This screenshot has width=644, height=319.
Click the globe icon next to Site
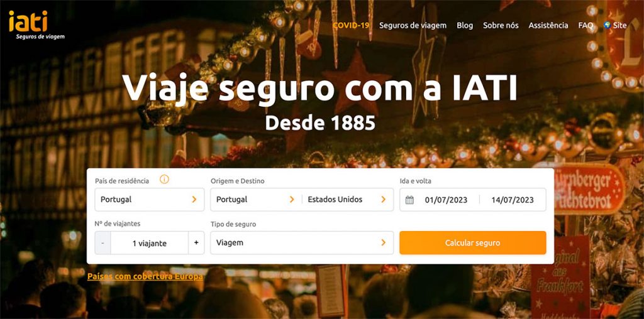(607, 25)
